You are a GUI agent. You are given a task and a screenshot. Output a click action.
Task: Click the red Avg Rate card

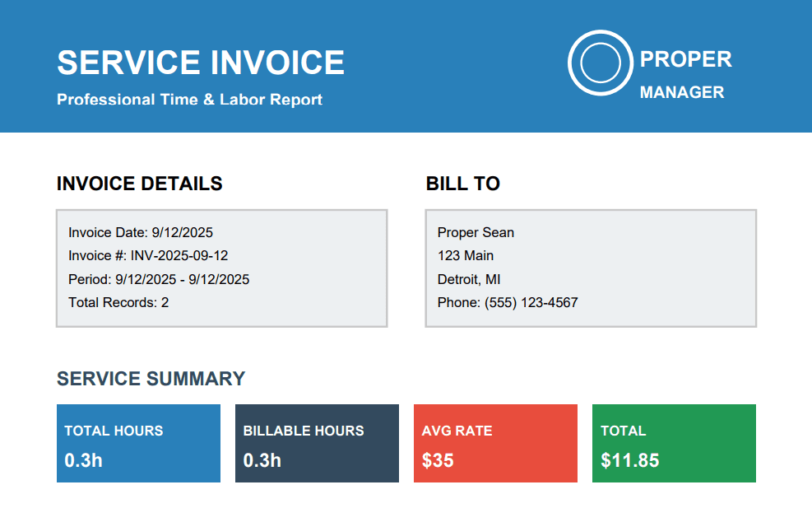(x=494, y=442)
